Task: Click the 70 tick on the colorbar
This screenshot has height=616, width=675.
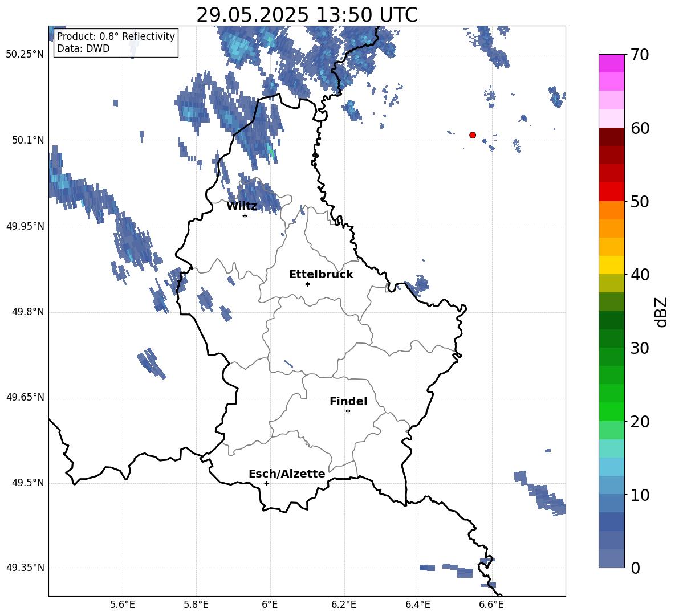Action: 639,55
